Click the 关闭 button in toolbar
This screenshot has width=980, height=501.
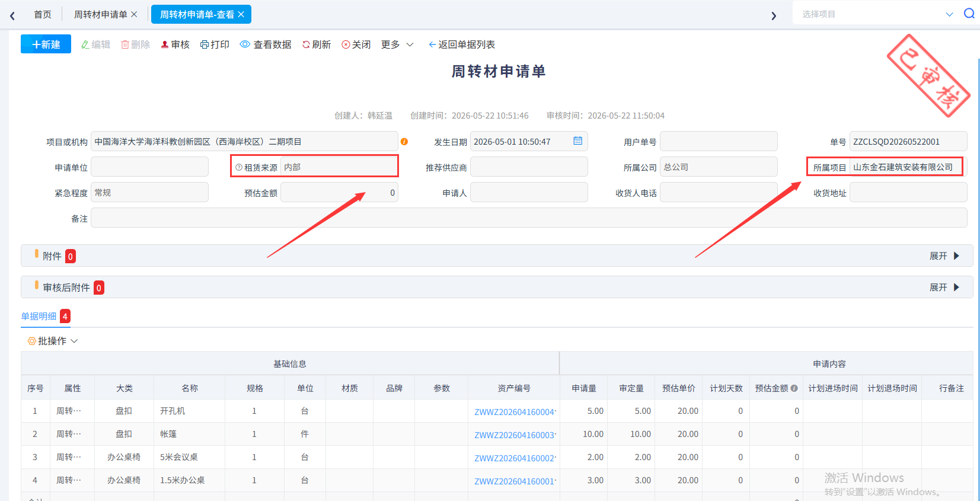point(356,44)
